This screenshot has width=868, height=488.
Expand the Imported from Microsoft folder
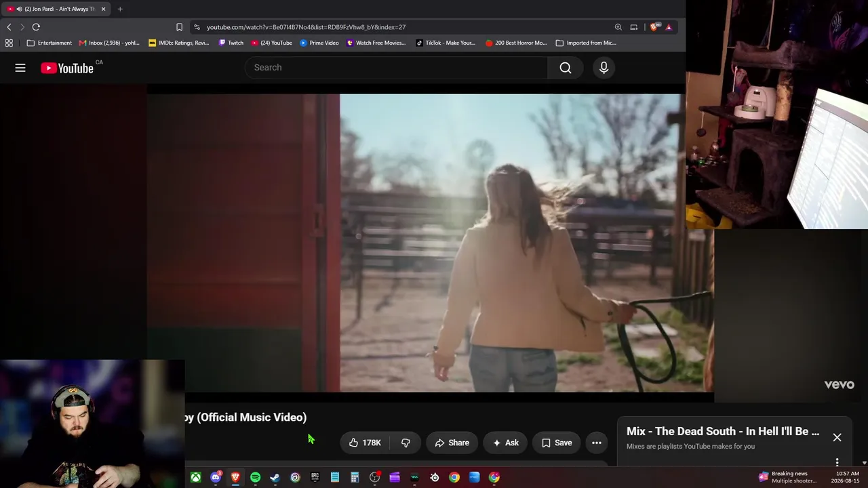pos(586,43)
